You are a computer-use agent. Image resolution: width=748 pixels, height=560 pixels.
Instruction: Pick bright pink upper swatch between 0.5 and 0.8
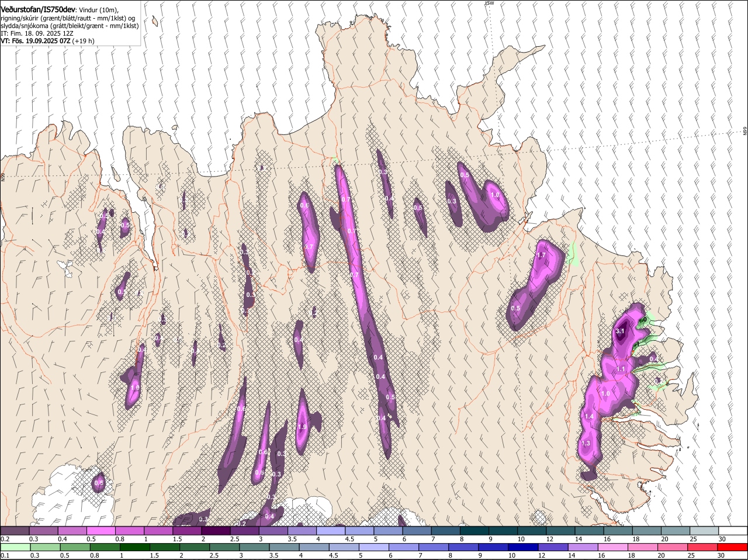(101, 531)
